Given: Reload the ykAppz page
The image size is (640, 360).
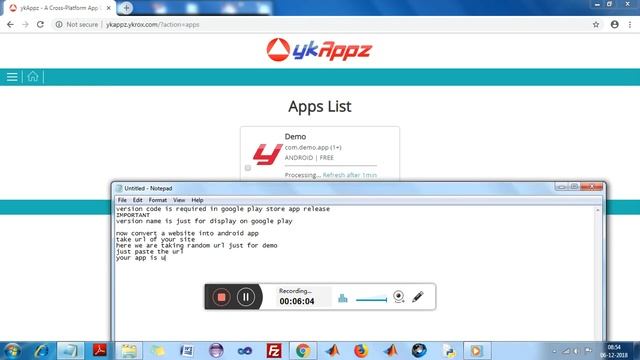Looking at the screenshot, I should click(x=40, y=24).
